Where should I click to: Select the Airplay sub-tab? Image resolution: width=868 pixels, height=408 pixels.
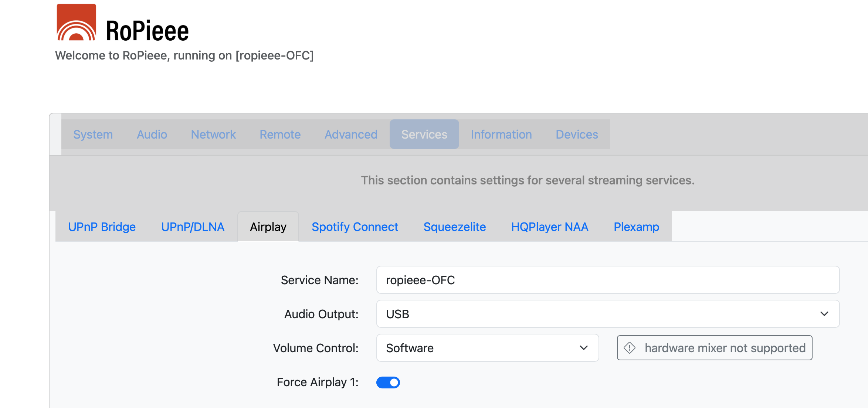coord(268,227)
